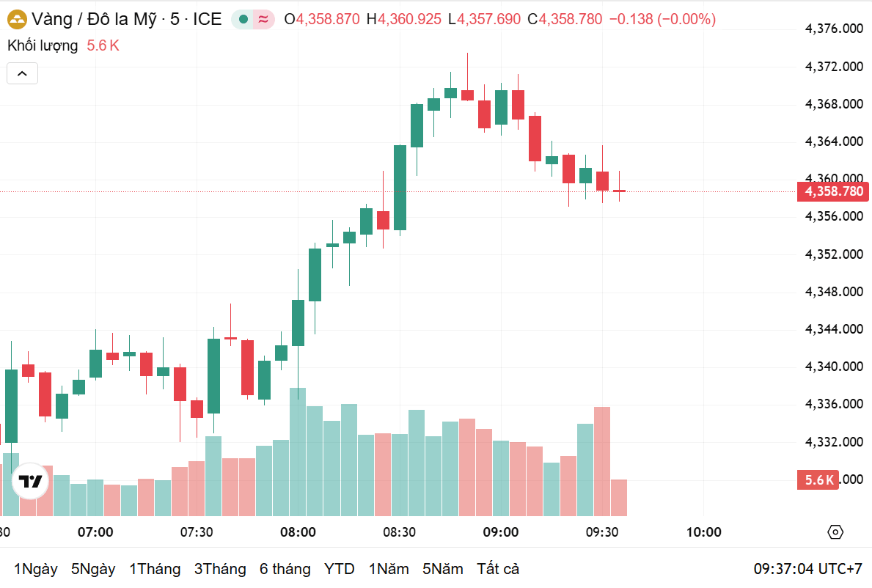
Task: Select the 1Ngày time range
Action: pos(36,569)
